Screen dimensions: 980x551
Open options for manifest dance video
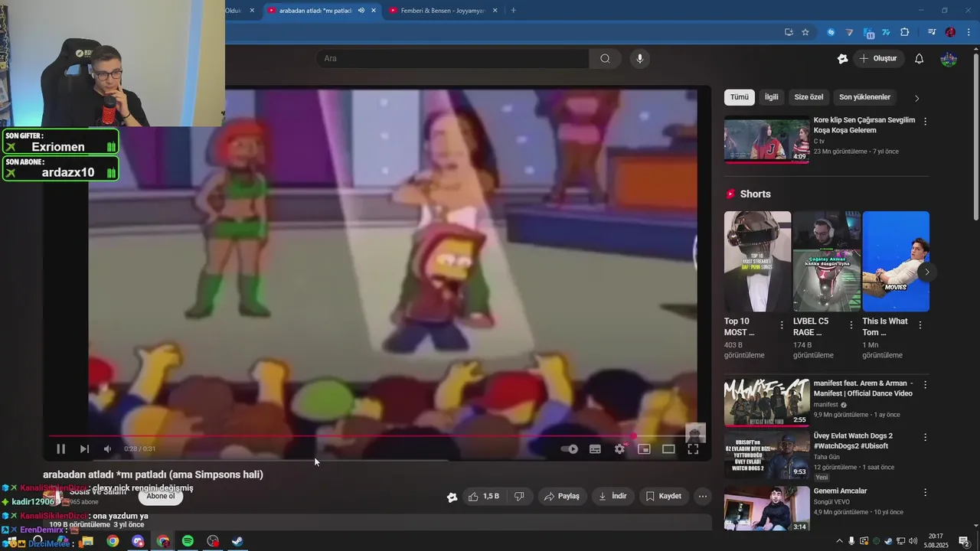925,385
